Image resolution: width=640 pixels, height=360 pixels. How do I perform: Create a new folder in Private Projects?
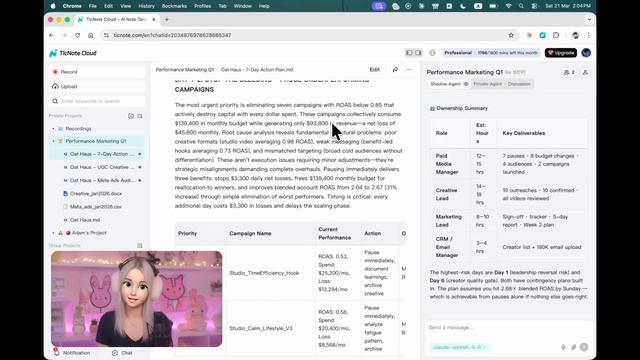tap(131, 116)
